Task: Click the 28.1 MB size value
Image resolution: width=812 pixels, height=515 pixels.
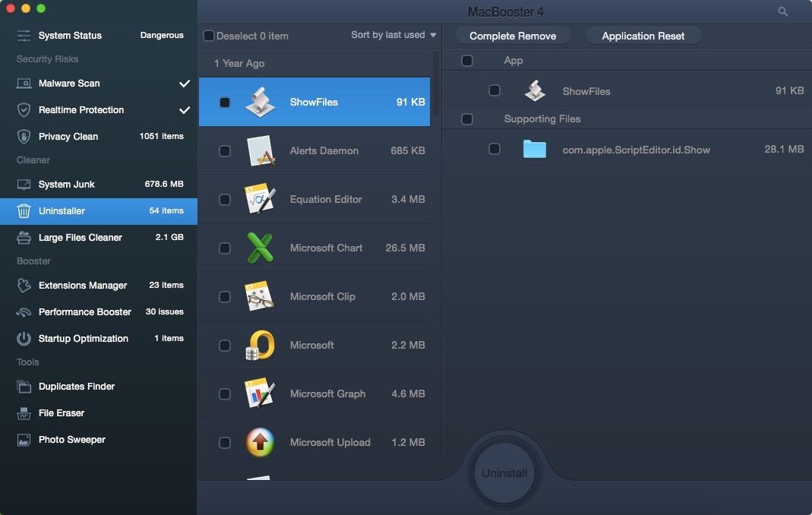Action: point(784,149)
